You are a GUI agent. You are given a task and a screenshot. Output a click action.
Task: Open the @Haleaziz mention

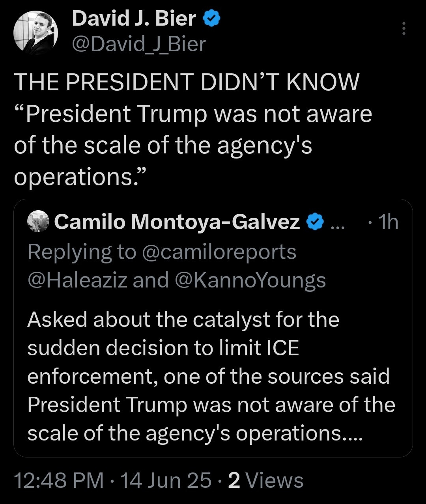point(77,280)
